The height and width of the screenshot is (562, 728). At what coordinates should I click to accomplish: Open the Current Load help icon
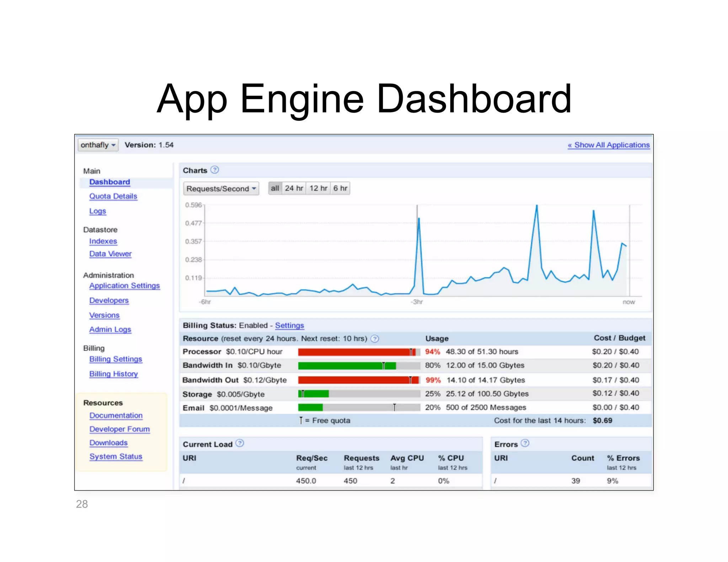(240, 443)
